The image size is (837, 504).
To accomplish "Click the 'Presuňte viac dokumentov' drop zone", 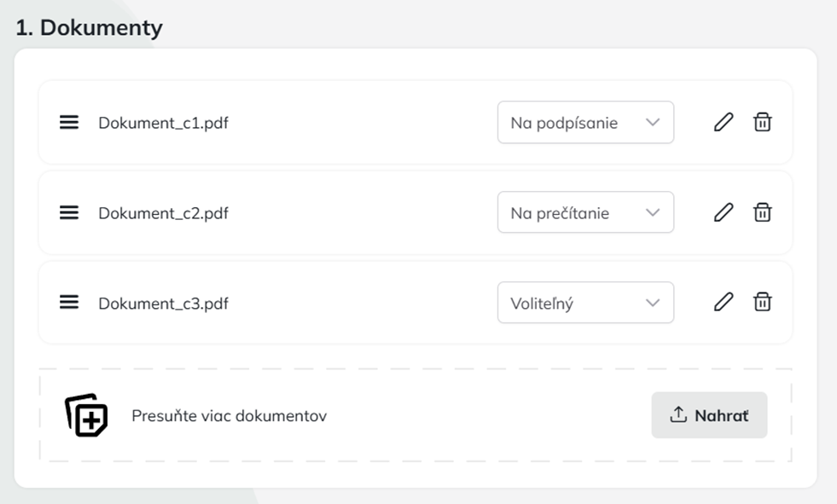I will coord(229,416).
